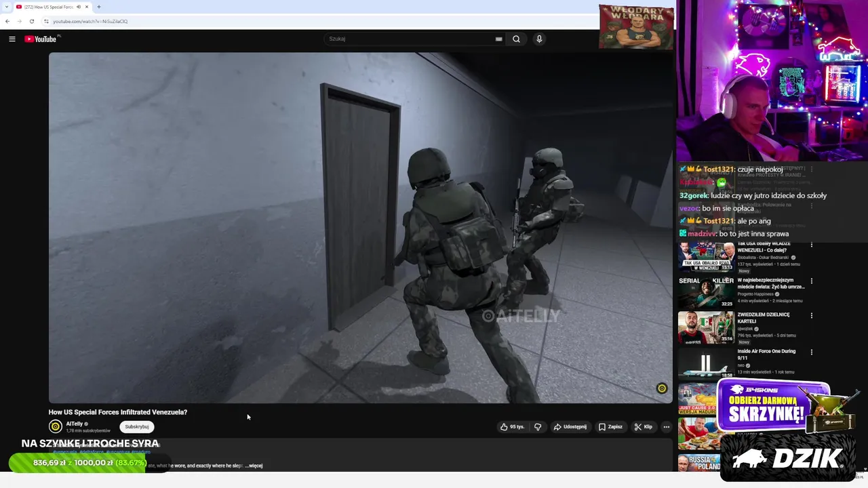The image size is (868, 488).
Task: Open Russia Poland video thumbnail
Action: coord(699,463)
